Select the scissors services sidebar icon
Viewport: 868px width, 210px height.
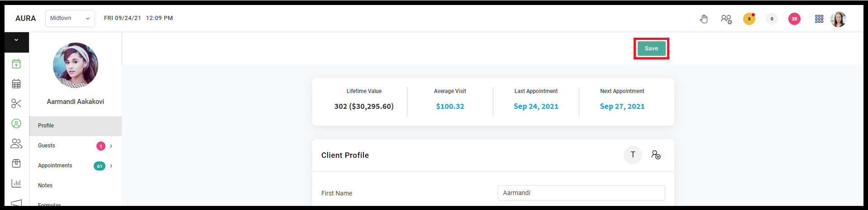click(x=16, y=104)
